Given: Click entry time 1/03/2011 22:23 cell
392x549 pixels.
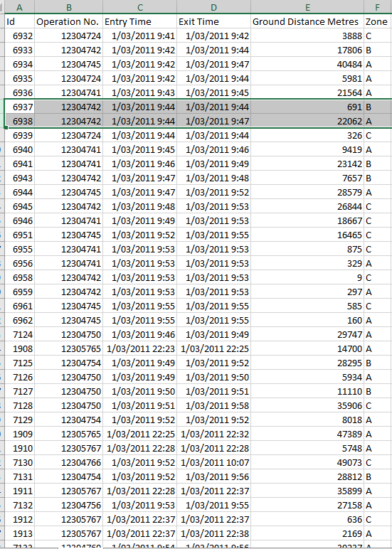Looking at the screenshot, I should pos(139,348).
